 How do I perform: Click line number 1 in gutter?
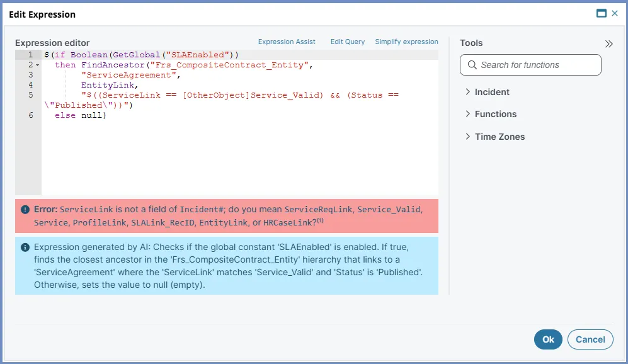point(30,54)
